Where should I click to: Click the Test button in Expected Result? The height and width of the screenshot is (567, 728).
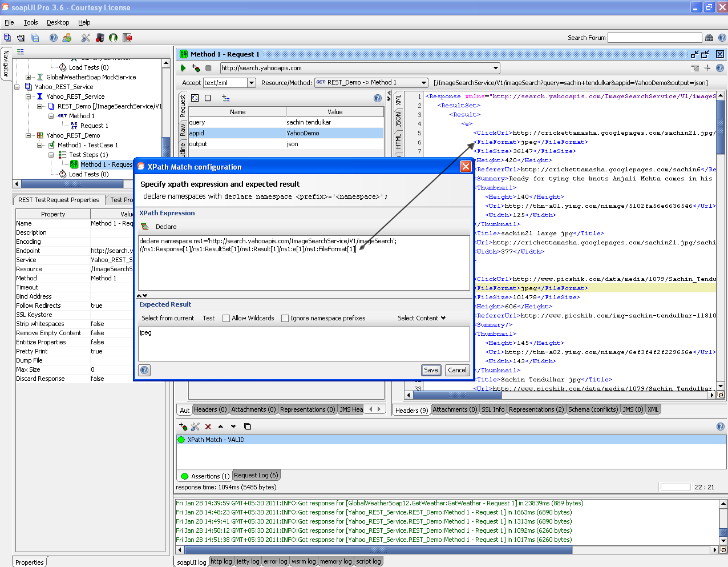pyautogui.click(x=209, y=318)
